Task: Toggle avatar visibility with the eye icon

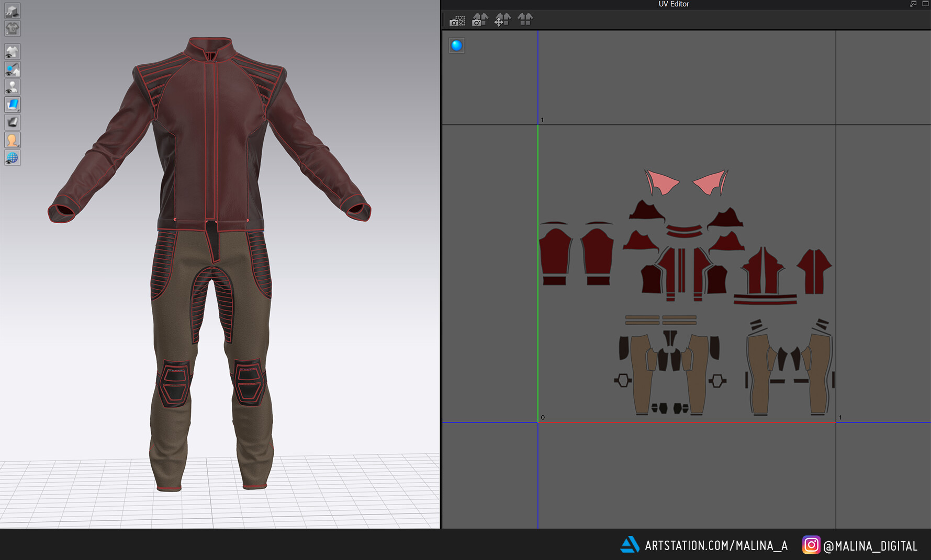Action: click(x=13, y=86)
